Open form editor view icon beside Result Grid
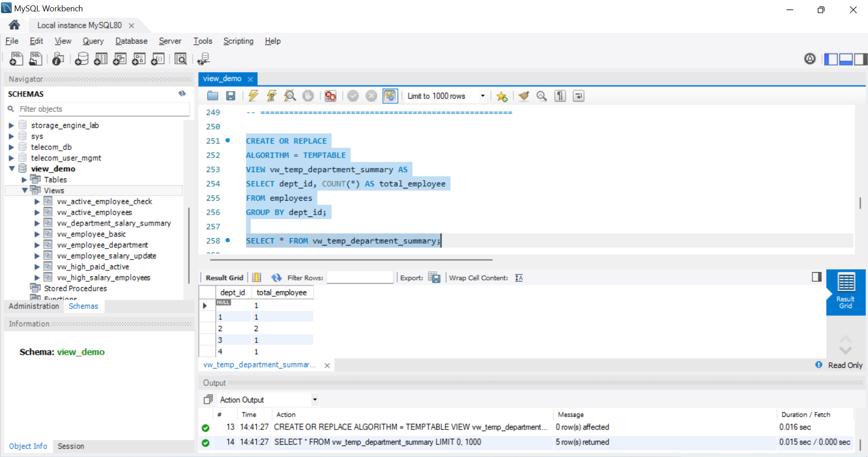The height and width of the screenshot is (457, 868). (x=256, y=278)
